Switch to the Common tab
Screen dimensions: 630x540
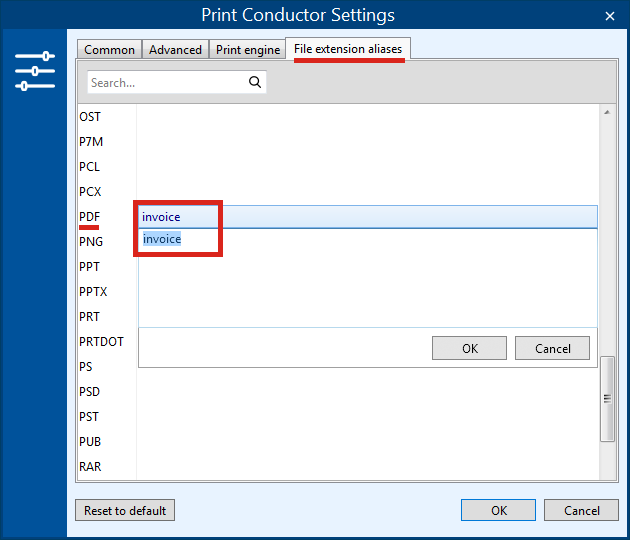point(109,50)
